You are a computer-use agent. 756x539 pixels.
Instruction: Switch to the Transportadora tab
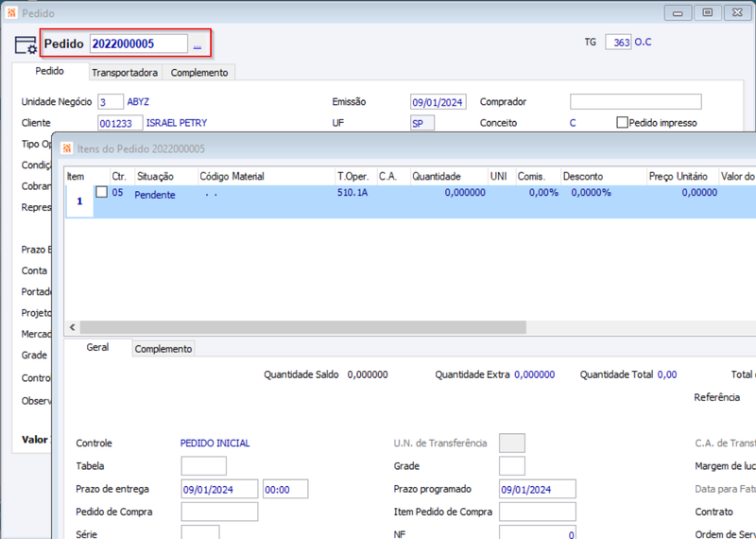[x=125, y=73]
